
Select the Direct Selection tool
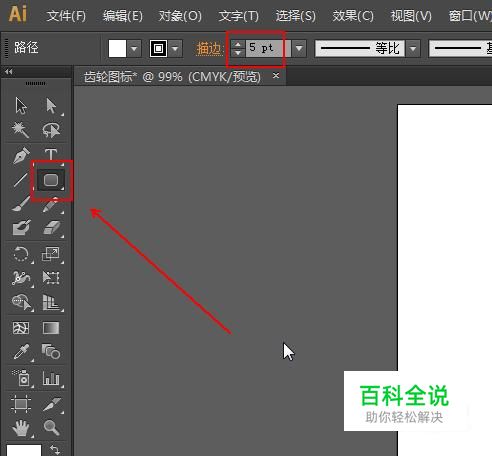click(x=51, y=106)
